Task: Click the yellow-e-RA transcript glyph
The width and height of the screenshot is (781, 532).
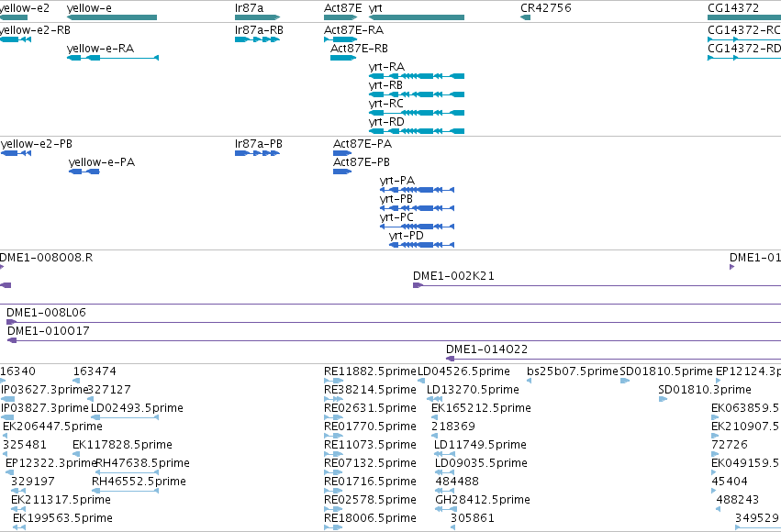Action: pos(113,58)
